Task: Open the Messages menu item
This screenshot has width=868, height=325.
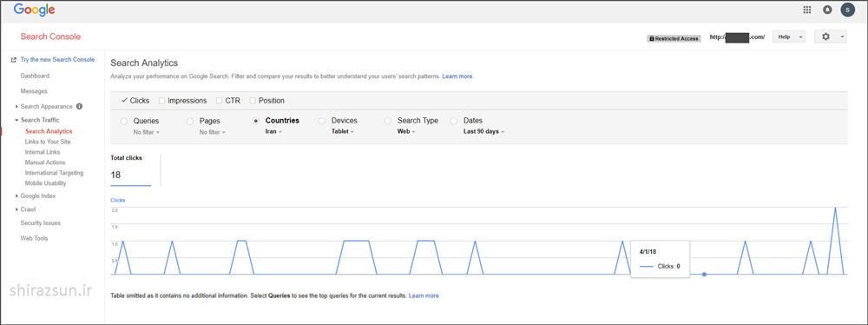Action: click(34, 91)
